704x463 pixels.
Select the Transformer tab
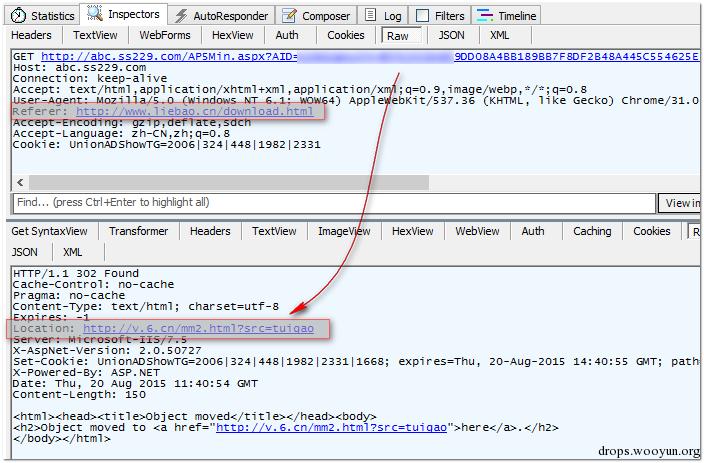138,231
